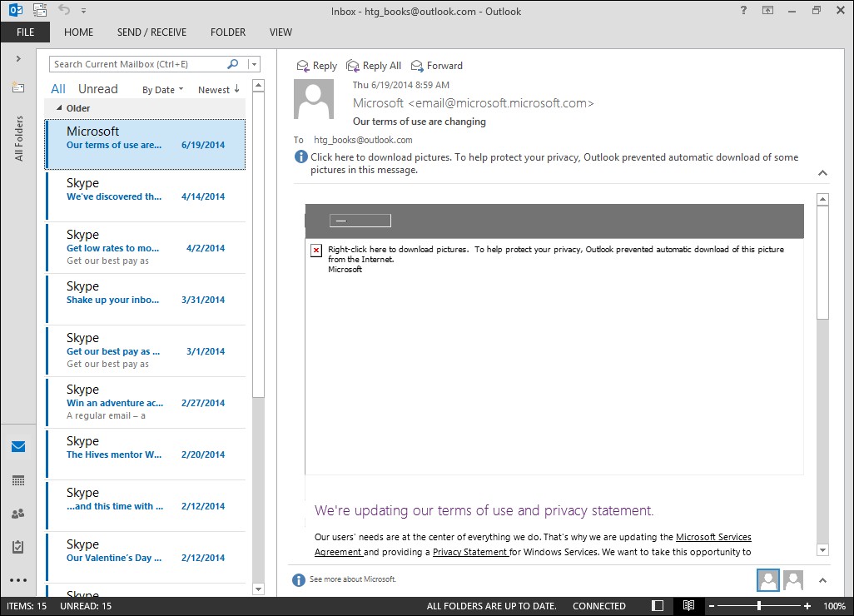The height and width of the screenshot is (616, 854).
Task: Switch to Mail view with envelope icon
Action: tap(18, 447)
